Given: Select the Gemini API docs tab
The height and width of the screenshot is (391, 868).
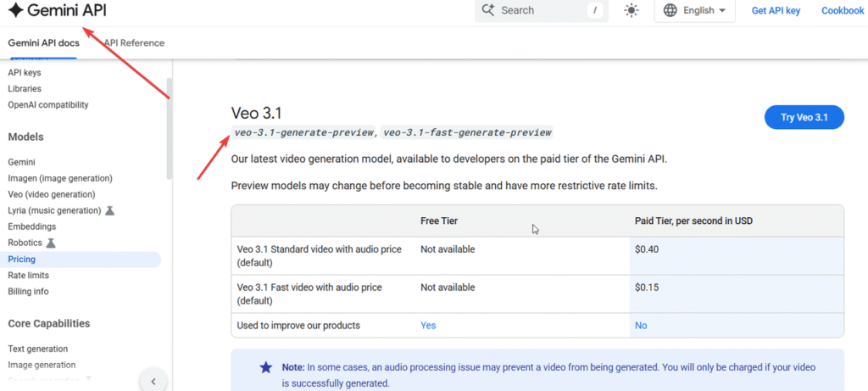Looking at the screenshot, I should [x=42, y=42].
